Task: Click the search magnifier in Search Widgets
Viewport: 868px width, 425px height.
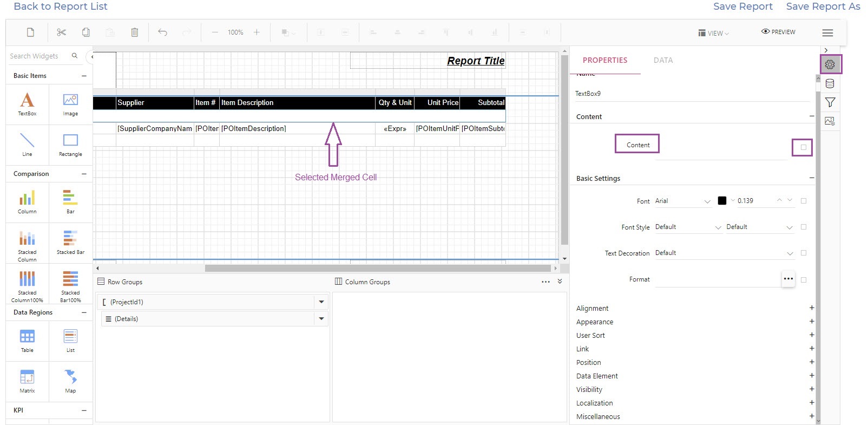Action: coord(75,56)
